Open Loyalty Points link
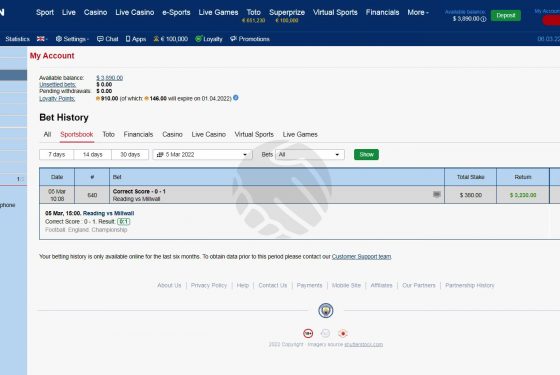The height and width of the screenshot is (375, 560). 57,99
